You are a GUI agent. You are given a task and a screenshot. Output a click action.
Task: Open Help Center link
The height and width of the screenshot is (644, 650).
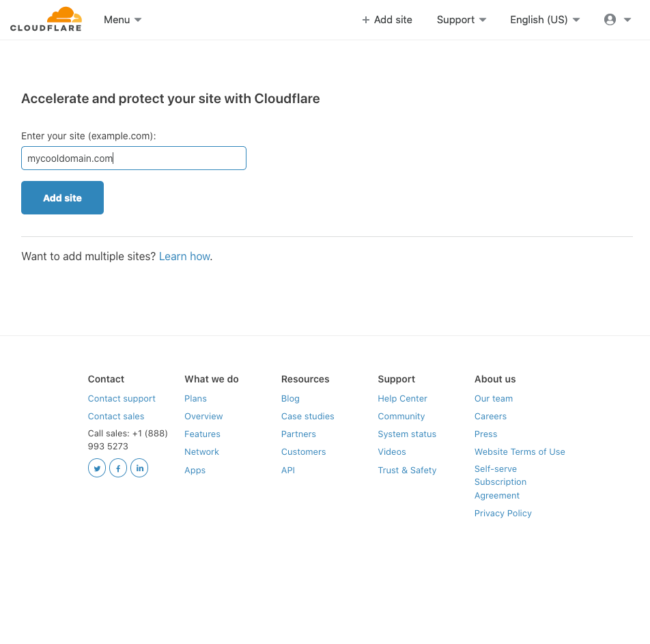coord(402,399)
